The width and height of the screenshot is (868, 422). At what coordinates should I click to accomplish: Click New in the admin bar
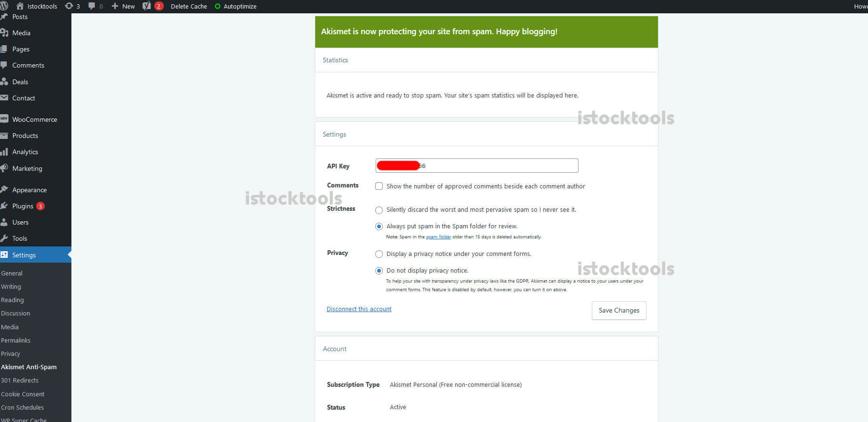pos(129,6)
